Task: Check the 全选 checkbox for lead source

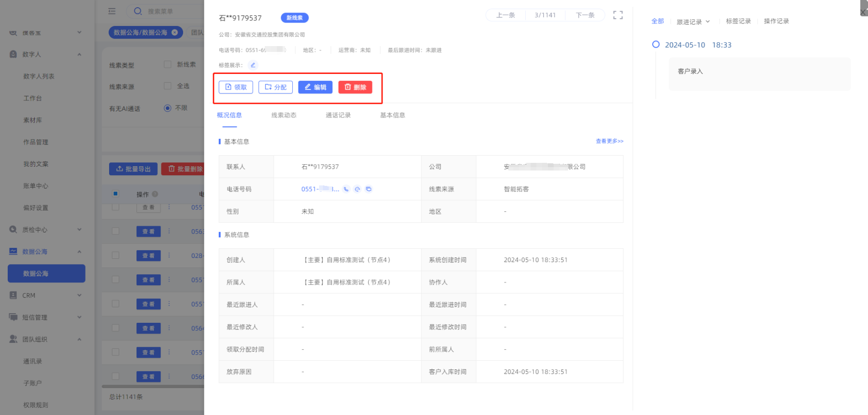Action: pos(168,86)
